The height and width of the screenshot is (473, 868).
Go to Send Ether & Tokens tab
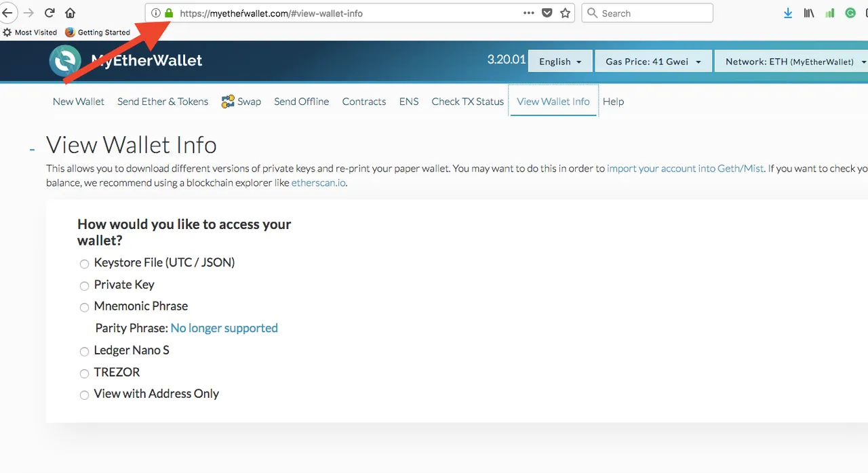pyautogui.click(x=163, y=101)
